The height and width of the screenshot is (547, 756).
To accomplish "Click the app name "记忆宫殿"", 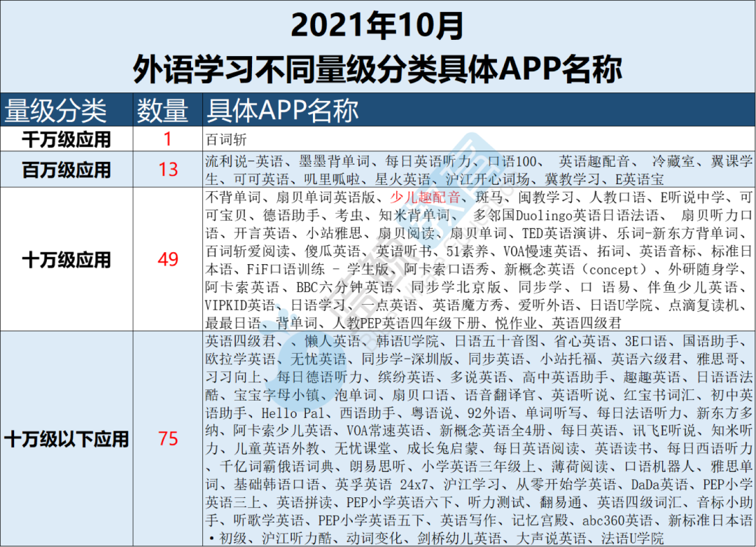I will [x=540, y=520].
